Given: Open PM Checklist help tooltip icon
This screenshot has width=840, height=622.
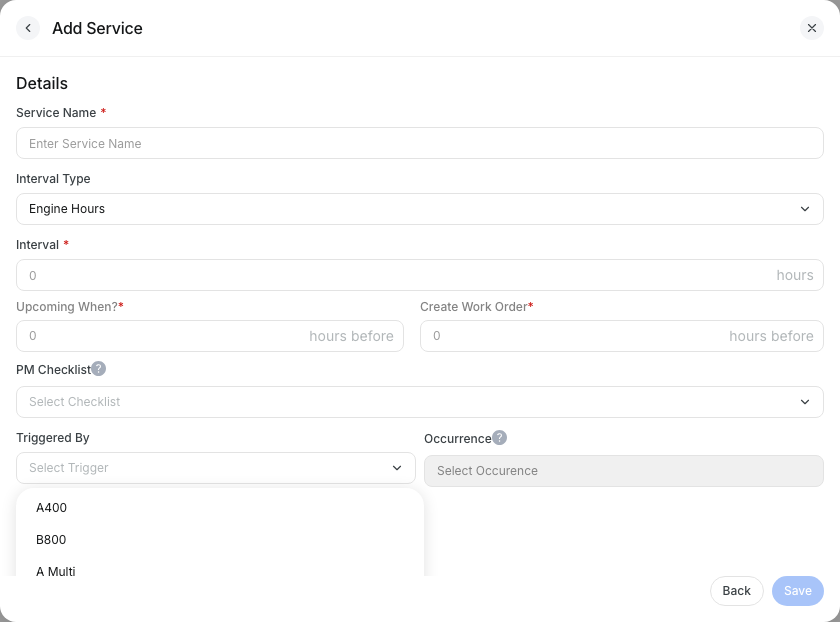Looking at the screenshot, I should pos(99,369).
